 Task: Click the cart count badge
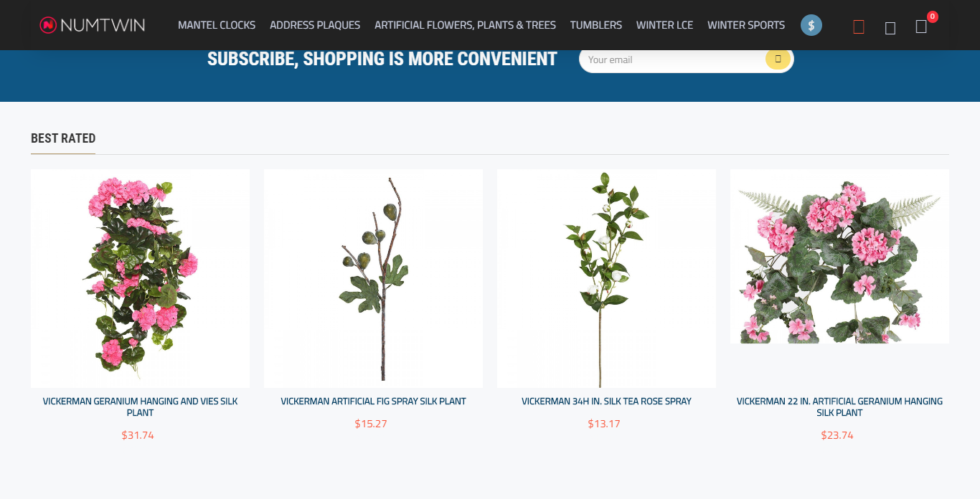point(933,16)
